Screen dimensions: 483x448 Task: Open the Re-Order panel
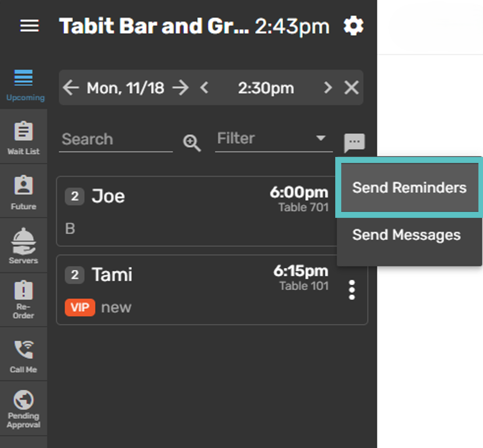coord(23,300)
